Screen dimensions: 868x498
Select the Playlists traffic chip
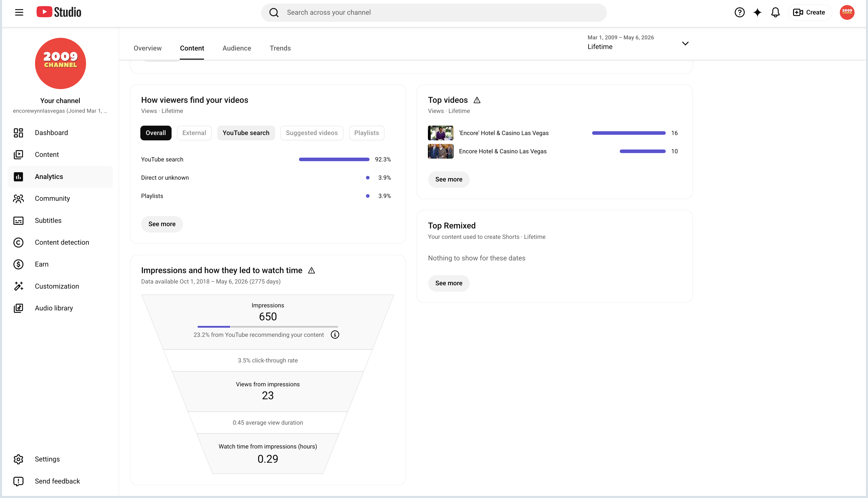367,133
